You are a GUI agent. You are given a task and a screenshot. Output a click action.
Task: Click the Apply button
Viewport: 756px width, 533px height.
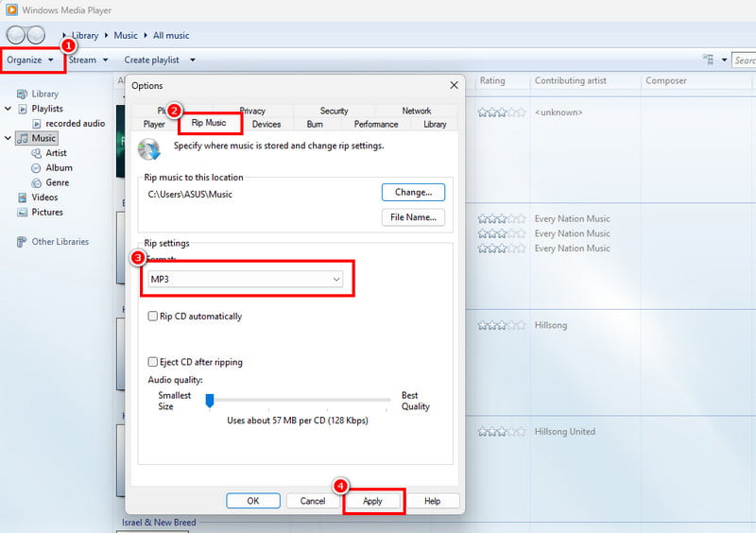(x=372, y=501)
